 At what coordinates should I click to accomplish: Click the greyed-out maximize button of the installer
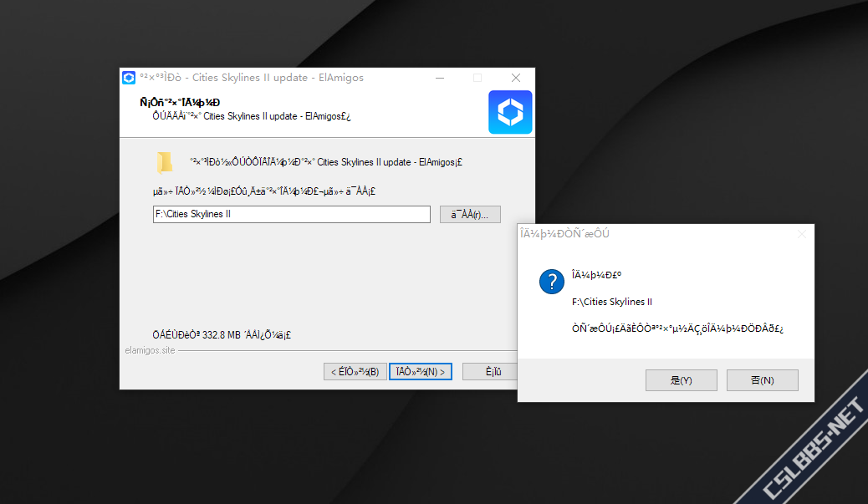[x=477, y=78]
